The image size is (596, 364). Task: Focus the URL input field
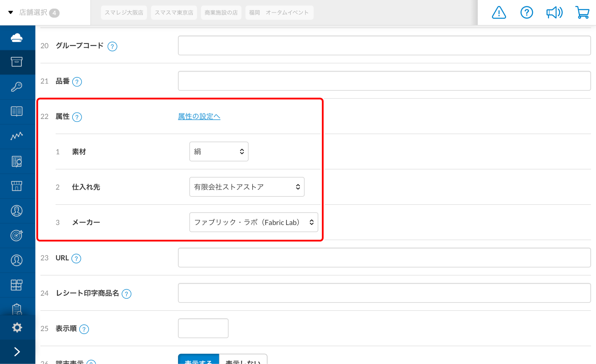tap(384, 258)
